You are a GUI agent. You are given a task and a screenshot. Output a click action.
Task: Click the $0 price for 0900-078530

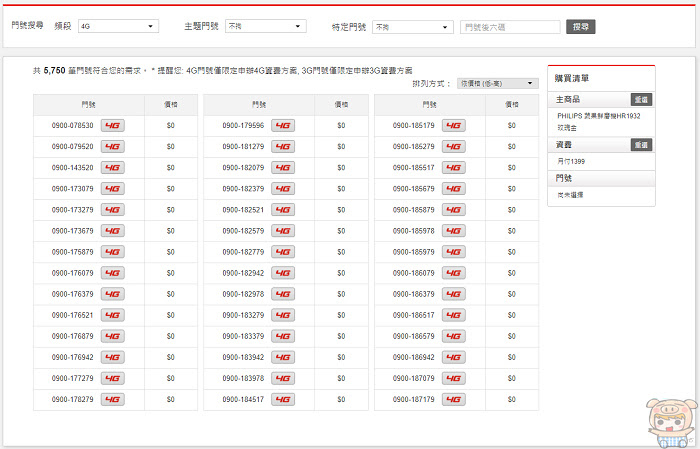point(171,125)
